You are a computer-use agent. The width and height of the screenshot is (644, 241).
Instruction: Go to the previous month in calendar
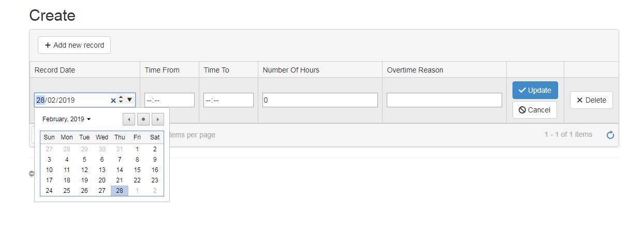pos(129,119)
